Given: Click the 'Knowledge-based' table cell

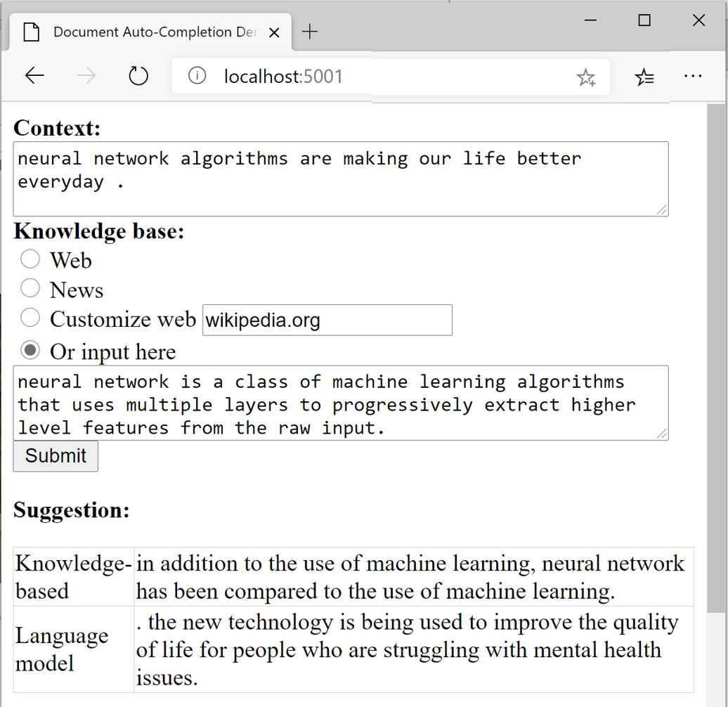Looking at the screenshot, I should pyautogui.click(x=74, y=577).
